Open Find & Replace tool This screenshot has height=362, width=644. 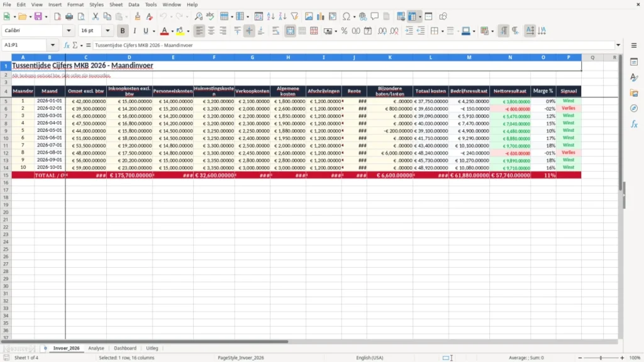(198, 16)
